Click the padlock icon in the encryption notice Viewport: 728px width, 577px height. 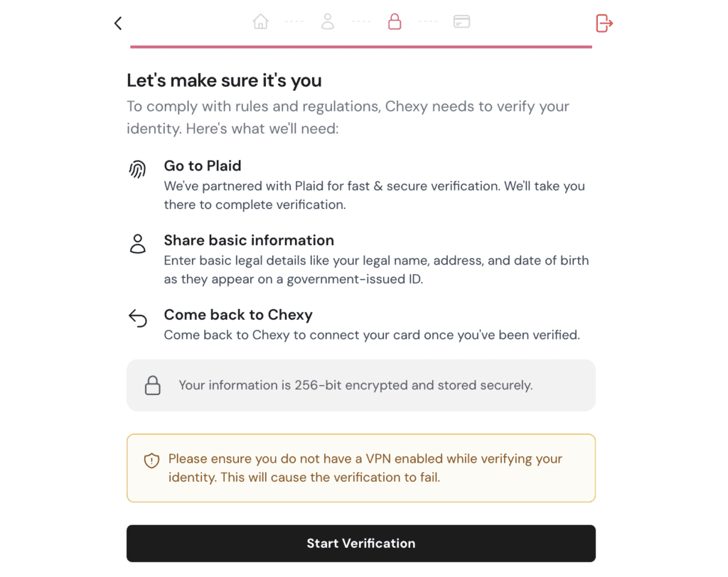[153, 385]
